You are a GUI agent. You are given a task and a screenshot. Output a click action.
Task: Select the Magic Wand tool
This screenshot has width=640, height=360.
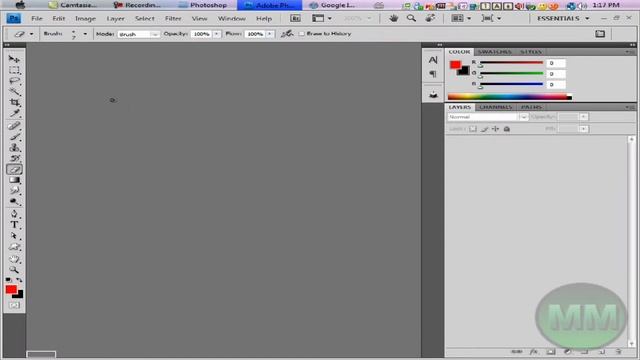click(14, 91)
